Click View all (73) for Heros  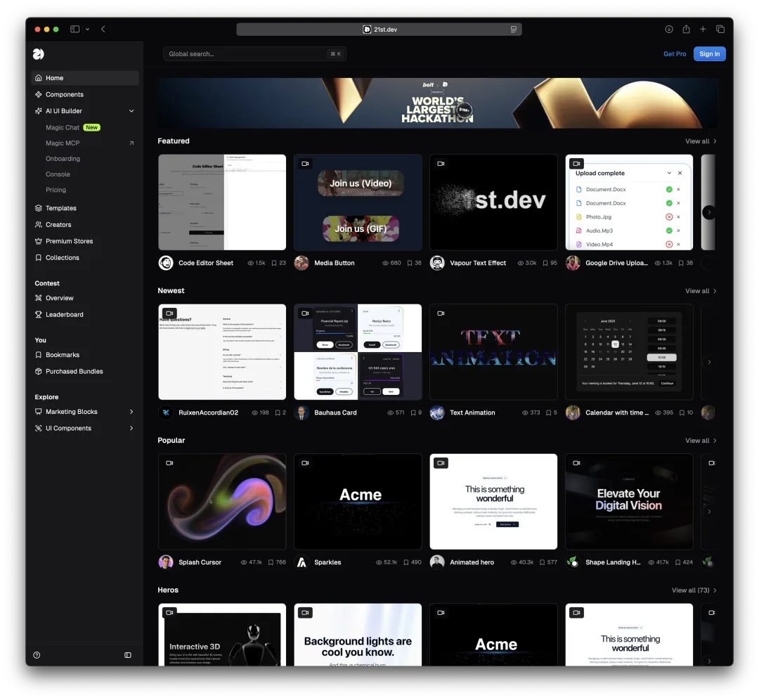[694, 590]
